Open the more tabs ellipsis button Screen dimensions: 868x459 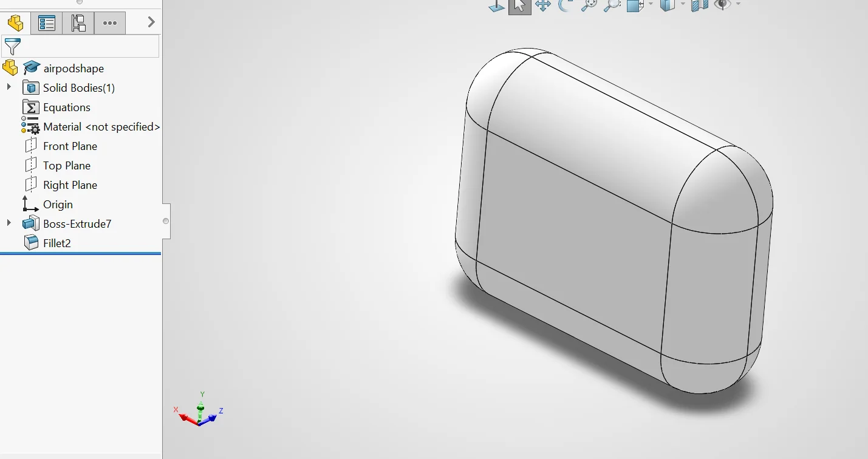click(x=110, y=23)
